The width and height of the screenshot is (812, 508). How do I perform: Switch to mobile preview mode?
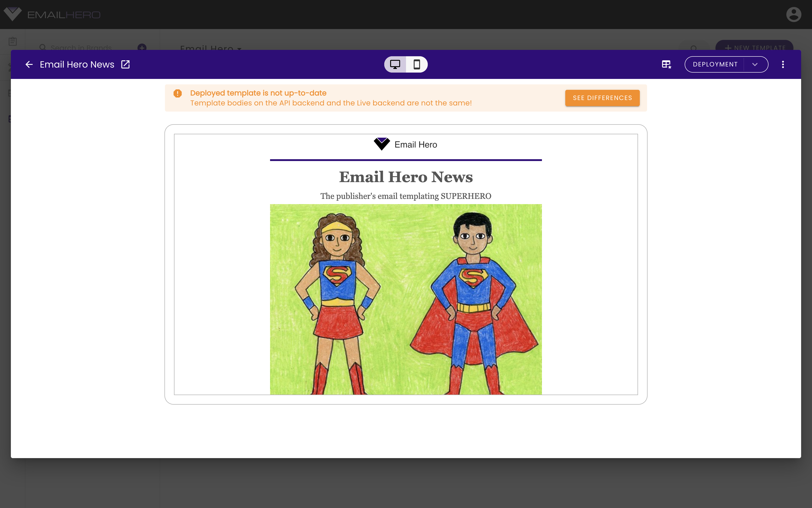417,64
